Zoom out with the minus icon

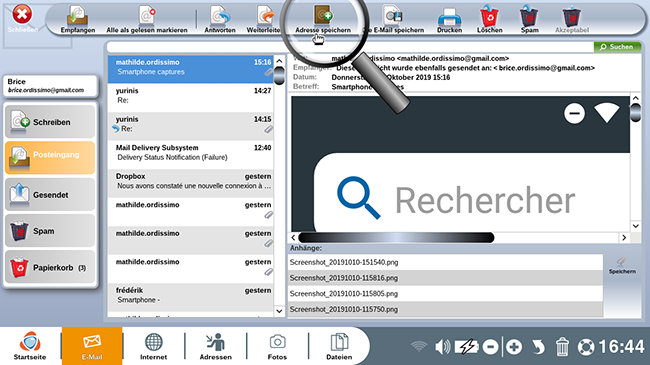pyautogui.click(x=490, y=347)
